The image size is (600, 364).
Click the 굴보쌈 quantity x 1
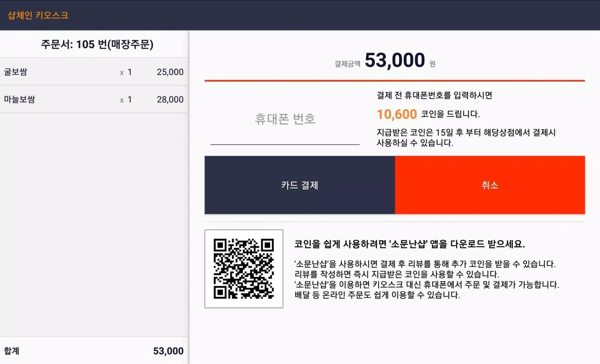tap(126, 72)
